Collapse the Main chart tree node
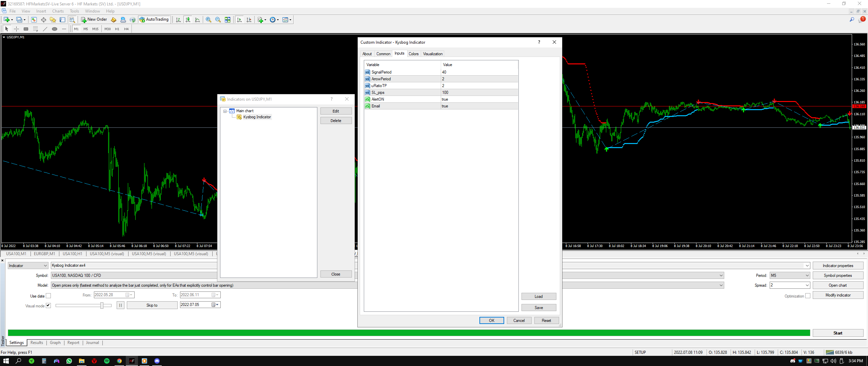 (x=225, y=111)
